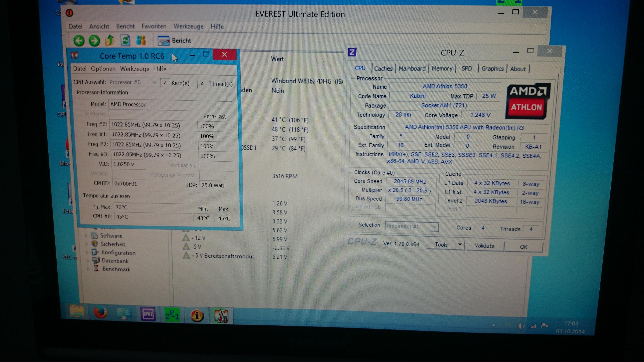The height and width of the screenshot is (362, 644).
Task: Click the users icon in EVEREST toolbar
Action: [141, 40]
